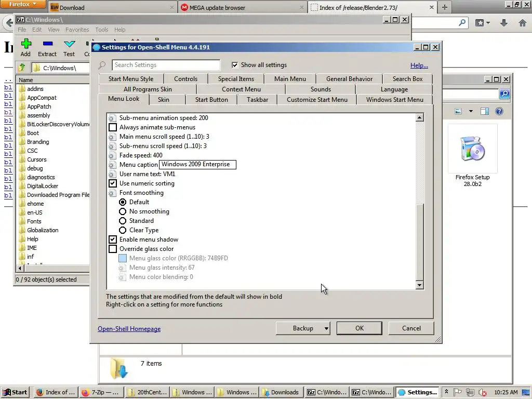Click the Search Settings input field
This screenshot has width=532, height=399.
166,65
